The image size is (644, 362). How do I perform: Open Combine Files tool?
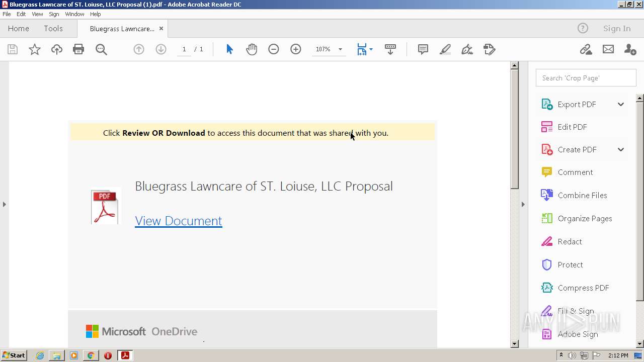click(x=582, y=195)
